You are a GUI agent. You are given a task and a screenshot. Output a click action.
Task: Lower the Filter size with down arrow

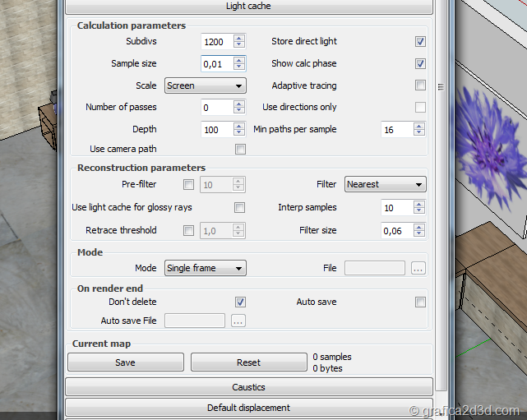pyautogui.click(x=419, y=234)
